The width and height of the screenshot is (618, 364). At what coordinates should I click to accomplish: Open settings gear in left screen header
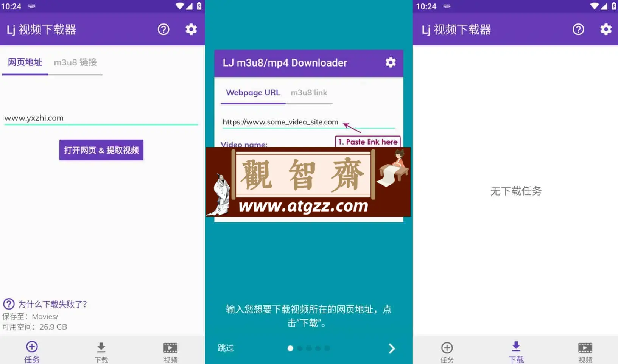191,29
